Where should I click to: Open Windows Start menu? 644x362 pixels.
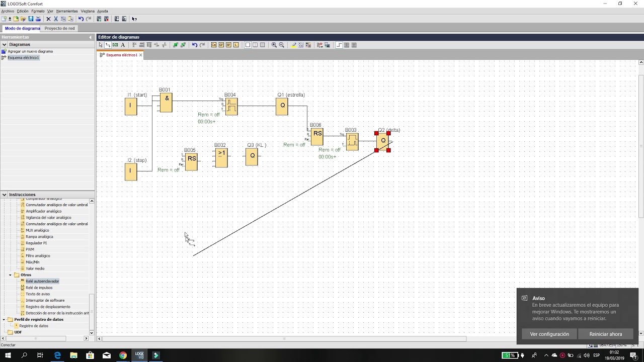coord(8,355)
